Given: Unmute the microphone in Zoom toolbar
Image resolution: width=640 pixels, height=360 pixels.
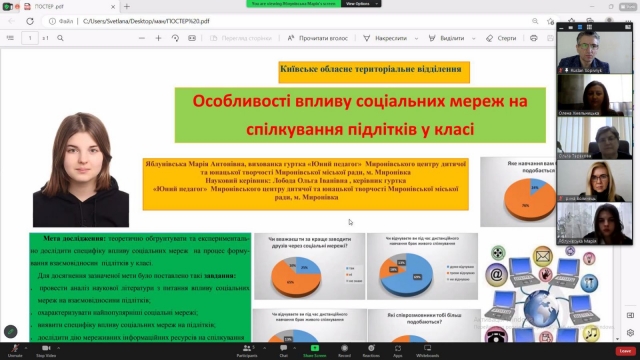Looking at the screenshot, I should tap(15, 350).
